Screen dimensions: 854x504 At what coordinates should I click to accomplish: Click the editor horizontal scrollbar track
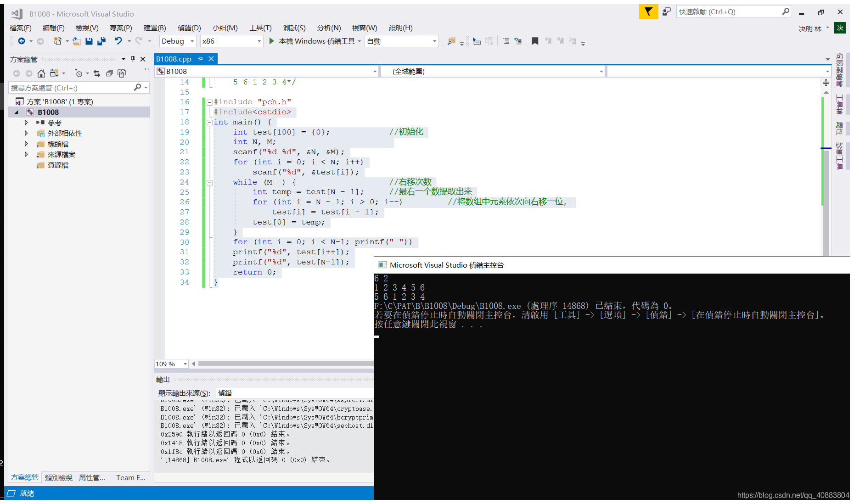286,364
